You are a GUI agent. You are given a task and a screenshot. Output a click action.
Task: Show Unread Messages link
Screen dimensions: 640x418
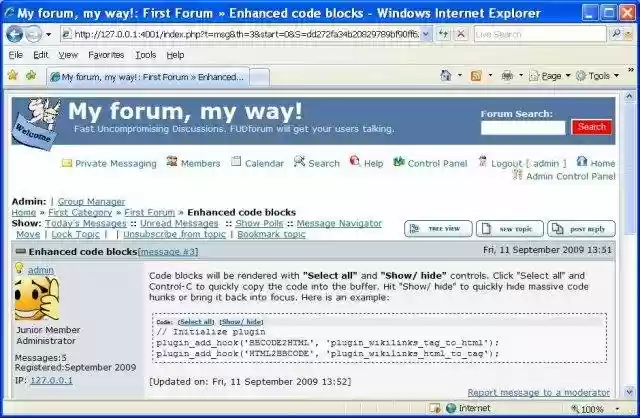[179, 224]
